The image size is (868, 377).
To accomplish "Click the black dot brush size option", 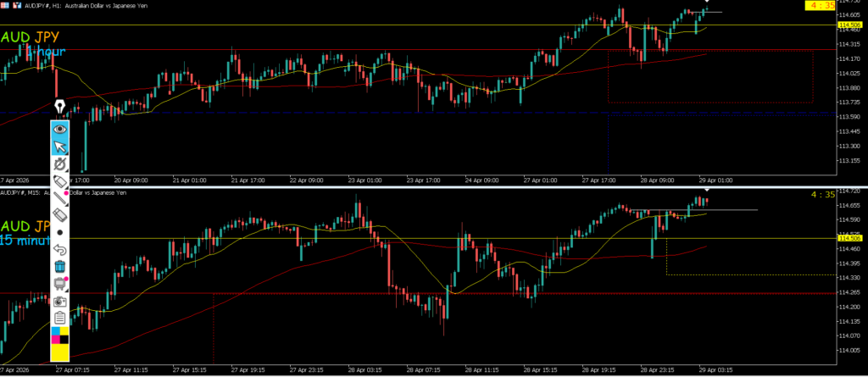I will click(60, 232).
